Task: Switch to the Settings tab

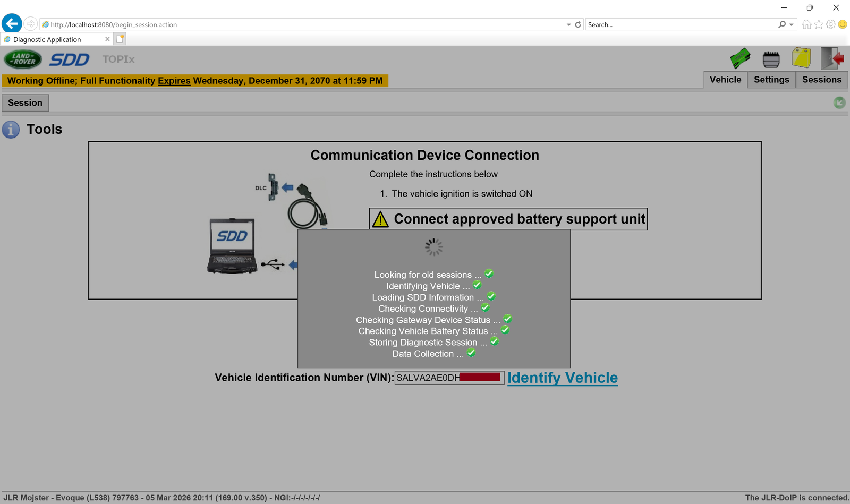Action: 771,80
